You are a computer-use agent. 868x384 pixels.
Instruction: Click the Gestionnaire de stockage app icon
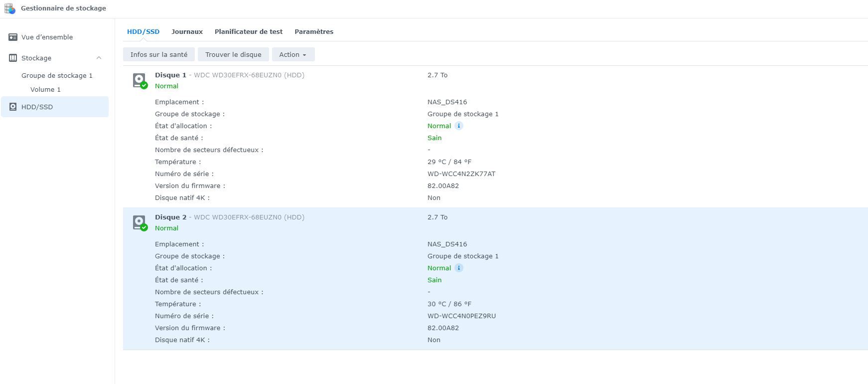pyautogui.click(x=9, y=8)
